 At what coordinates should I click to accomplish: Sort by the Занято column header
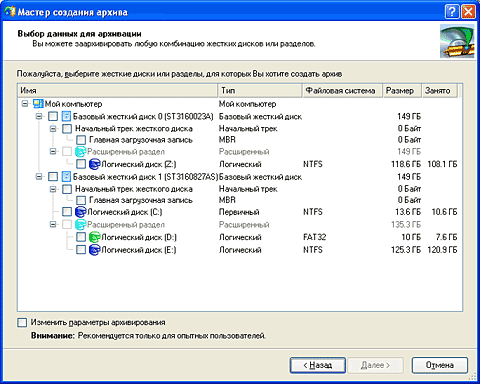click(x=439, y=91)
